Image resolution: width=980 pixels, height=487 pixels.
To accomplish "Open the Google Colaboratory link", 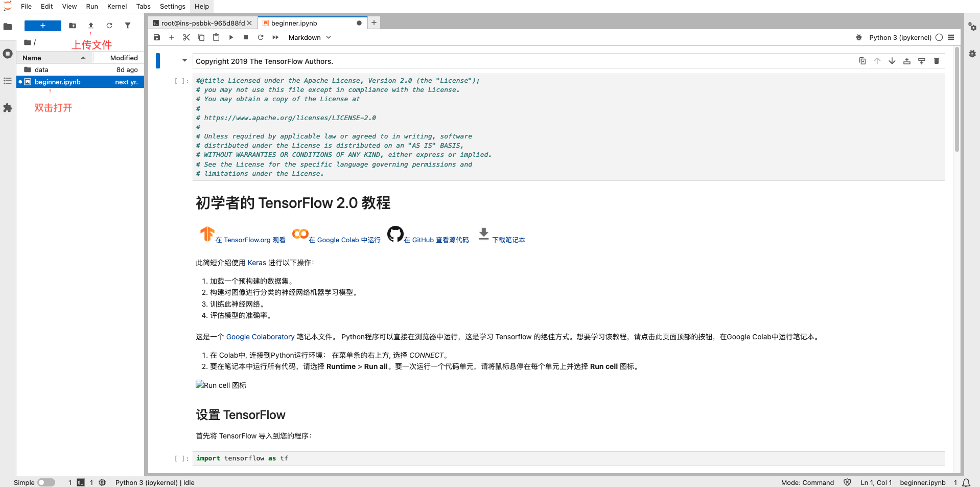I will 260,337.
